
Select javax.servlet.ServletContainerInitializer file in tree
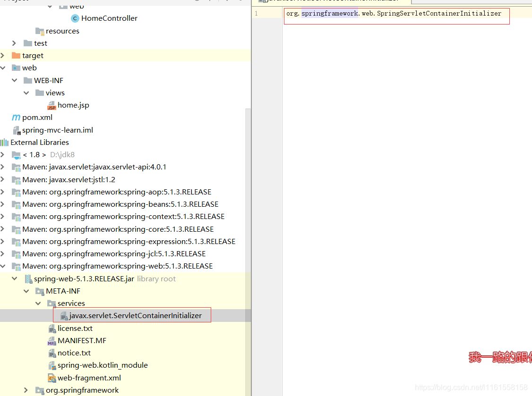136,316
